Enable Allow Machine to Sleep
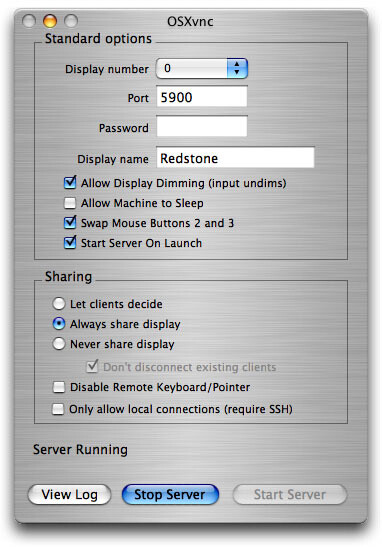This screenshot has width=382, height=547. click(x=70, y=203)
